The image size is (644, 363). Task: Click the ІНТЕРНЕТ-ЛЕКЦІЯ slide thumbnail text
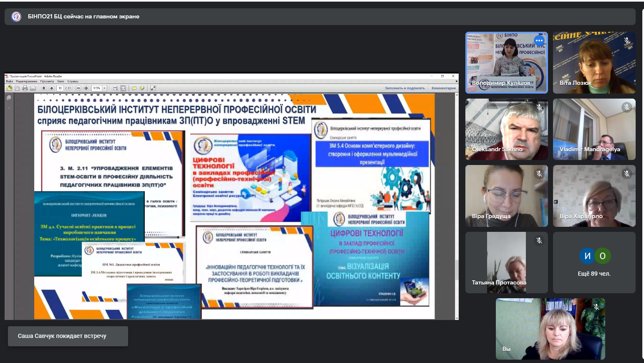coord(88,215)
